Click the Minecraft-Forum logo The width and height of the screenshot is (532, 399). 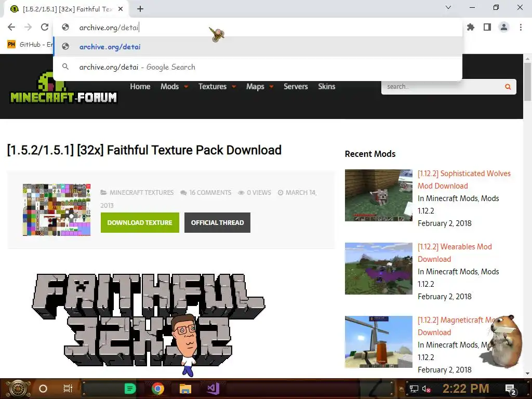(x=63, y=87)
